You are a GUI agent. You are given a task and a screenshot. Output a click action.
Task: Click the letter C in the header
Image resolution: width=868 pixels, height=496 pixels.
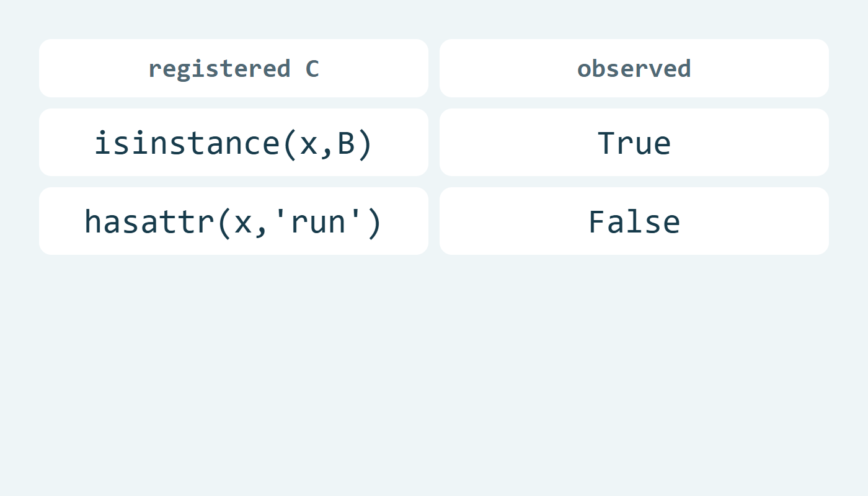pos(312,68)
